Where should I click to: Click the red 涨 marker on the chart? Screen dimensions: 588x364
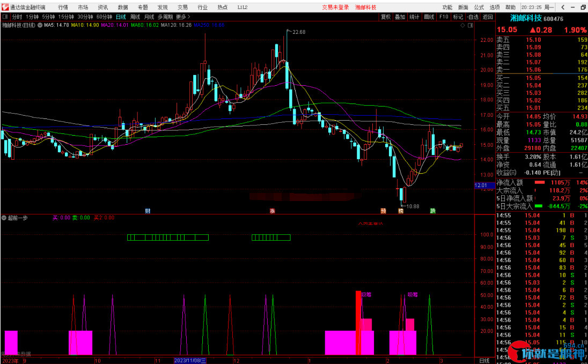[272, 211]
